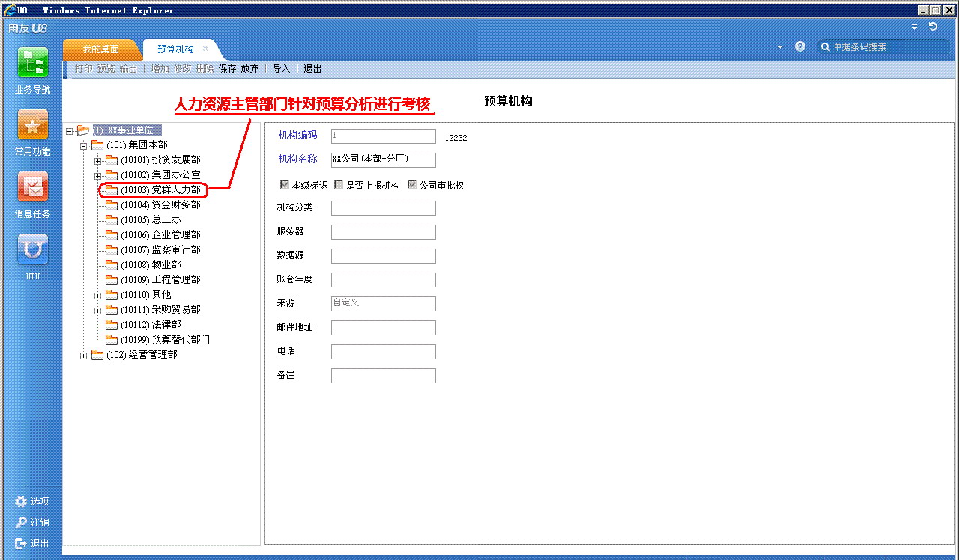This screenshot has width=959, height=560.
Task: Select (10112) 法律部 tree row
Action: (x=151, y=325)
